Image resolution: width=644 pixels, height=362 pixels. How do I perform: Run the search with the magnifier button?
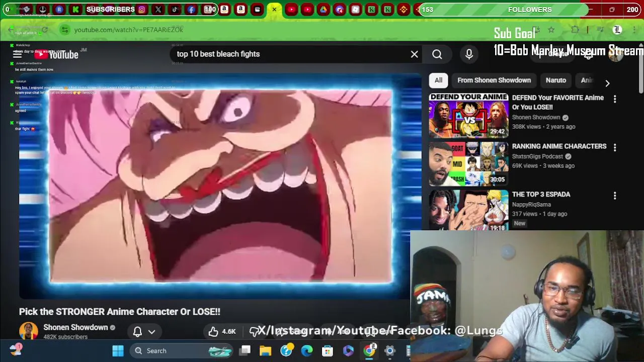pos(437,54)
